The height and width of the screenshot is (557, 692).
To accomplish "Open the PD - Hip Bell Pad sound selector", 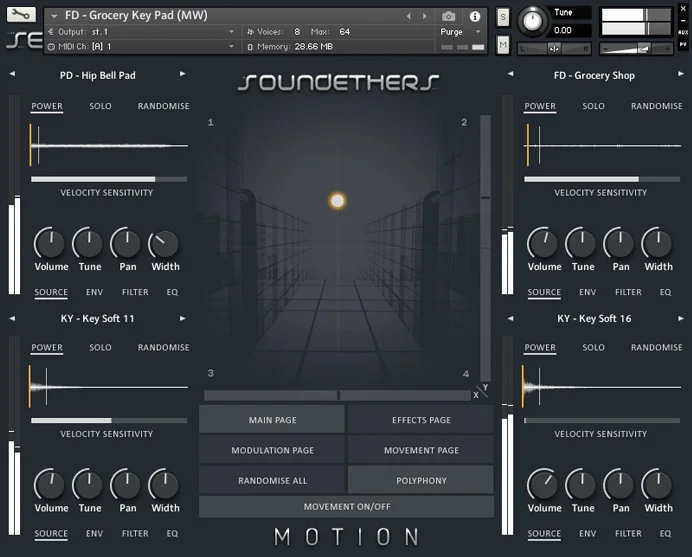I will 98,75.
